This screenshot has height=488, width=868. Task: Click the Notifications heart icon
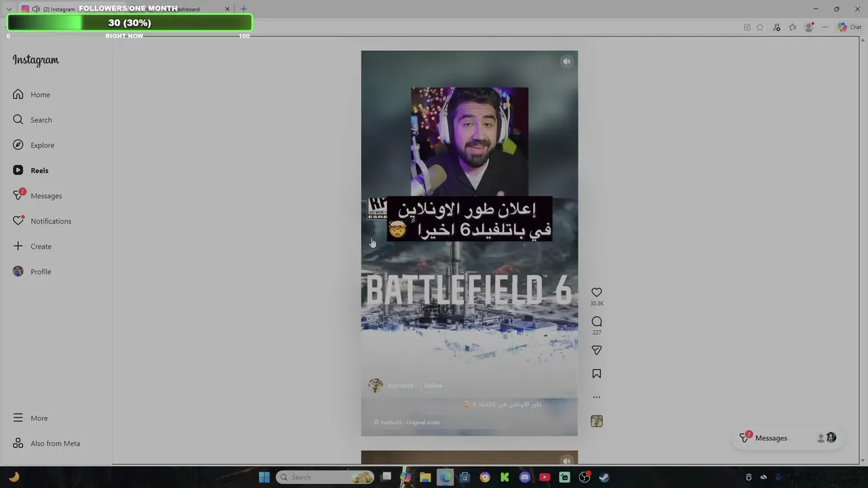[18, 221]
